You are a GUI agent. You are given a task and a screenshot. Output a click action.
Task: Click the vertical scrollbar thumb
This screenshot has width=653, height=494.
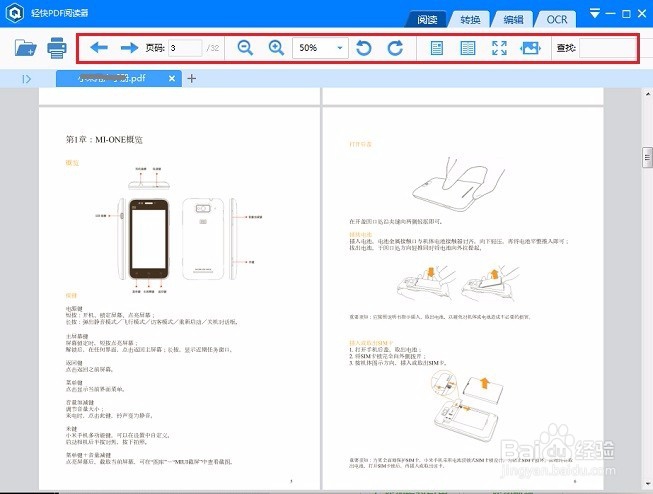pyautogui.click(x=647, y=157)
